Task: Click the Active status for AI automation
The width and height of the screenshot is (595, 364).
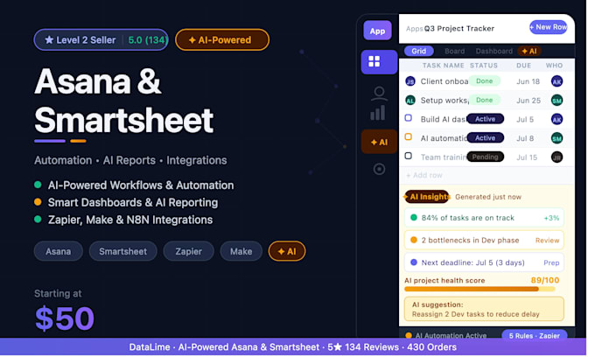Action: click(x=485, y=137)
